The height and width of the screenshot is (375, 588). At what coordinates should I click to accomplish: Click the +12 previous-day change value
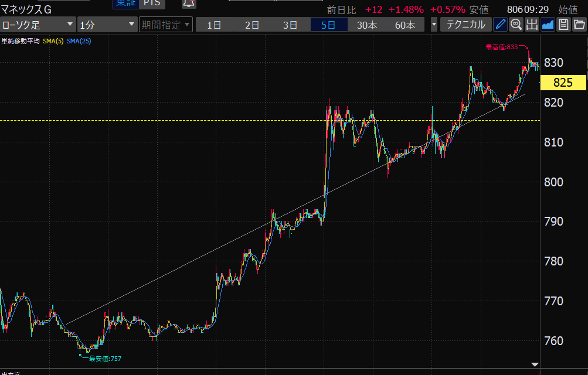pyautogui.click(x=373, y=10)
